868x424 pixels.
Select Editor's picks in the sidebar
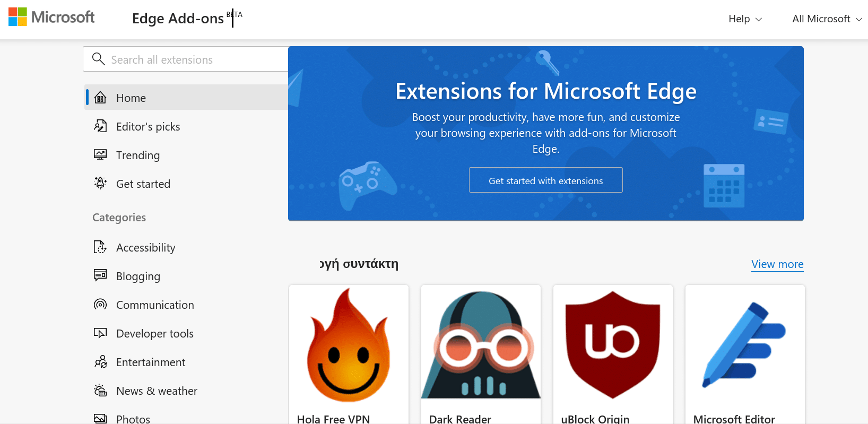click(186, 126)
